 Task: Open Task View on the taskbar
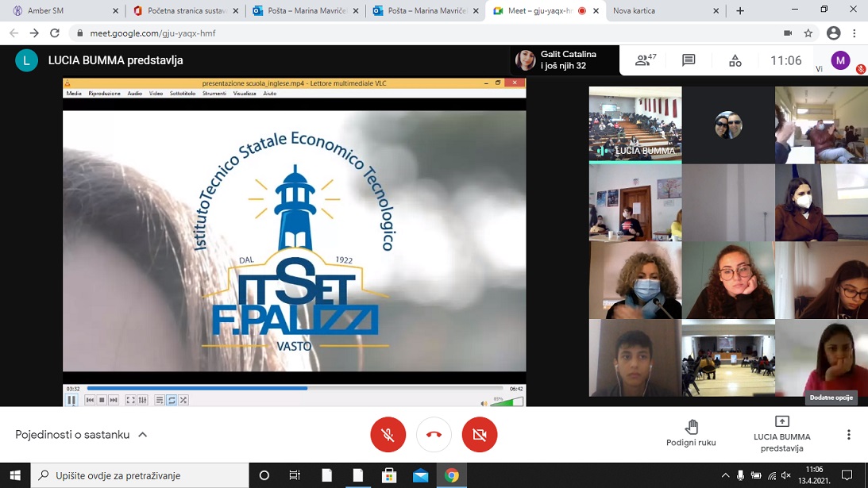295,475
